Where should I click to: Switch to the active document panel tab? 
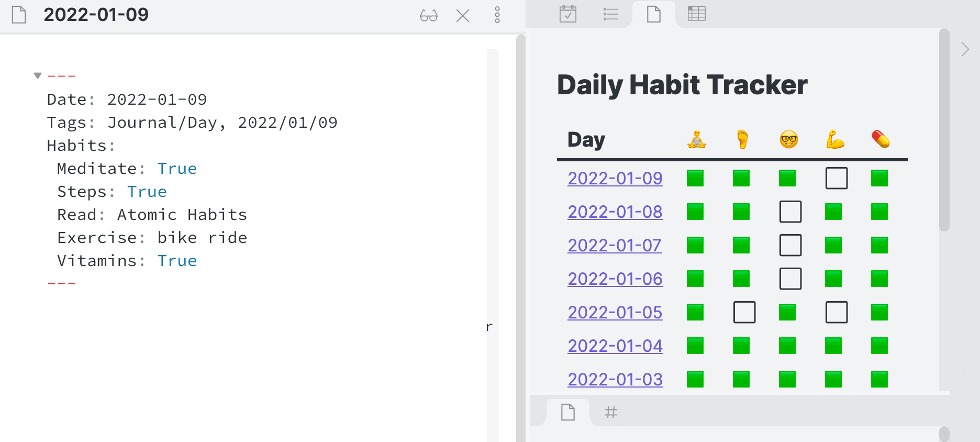653,14
